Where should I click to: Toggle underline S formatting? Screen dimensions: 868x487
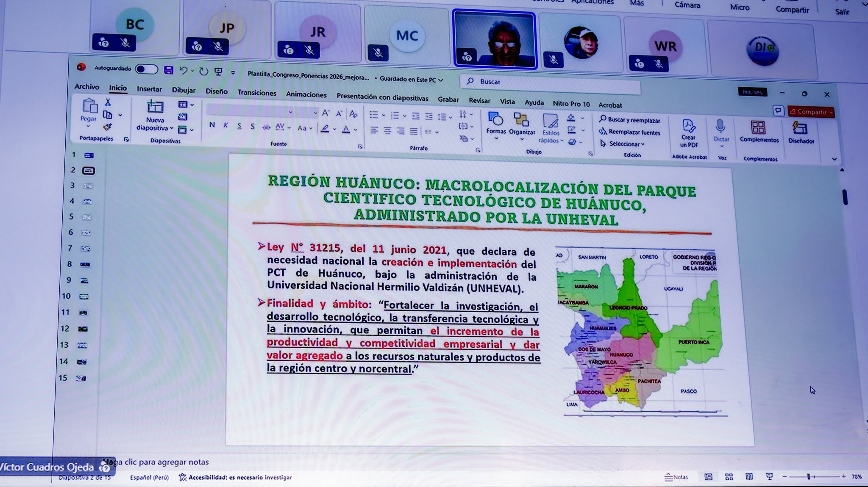(239, 126)
